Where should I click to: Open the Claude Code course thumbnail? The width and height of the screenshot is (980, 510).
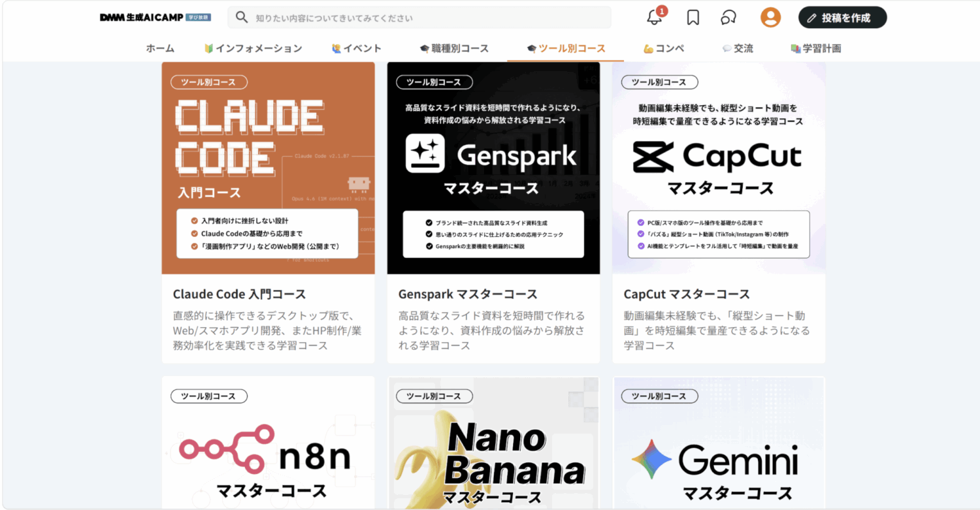click(x=269, y=168)
